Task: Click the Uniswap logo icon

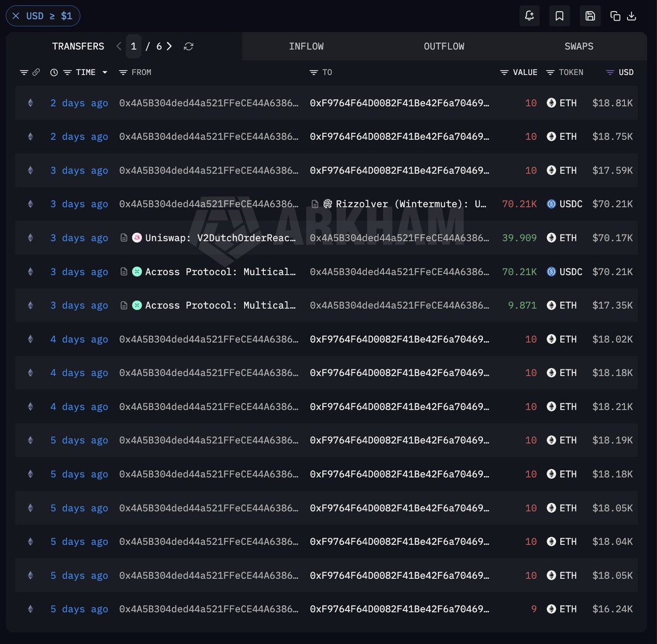Action: 137,238
